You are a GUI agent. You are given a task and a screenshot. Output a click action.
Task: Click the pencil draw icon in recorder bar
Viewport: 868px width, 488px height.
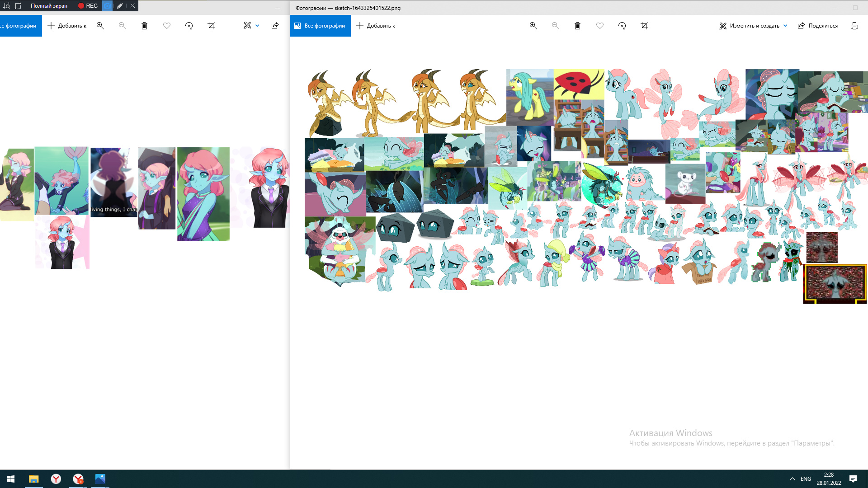point(120,6)
